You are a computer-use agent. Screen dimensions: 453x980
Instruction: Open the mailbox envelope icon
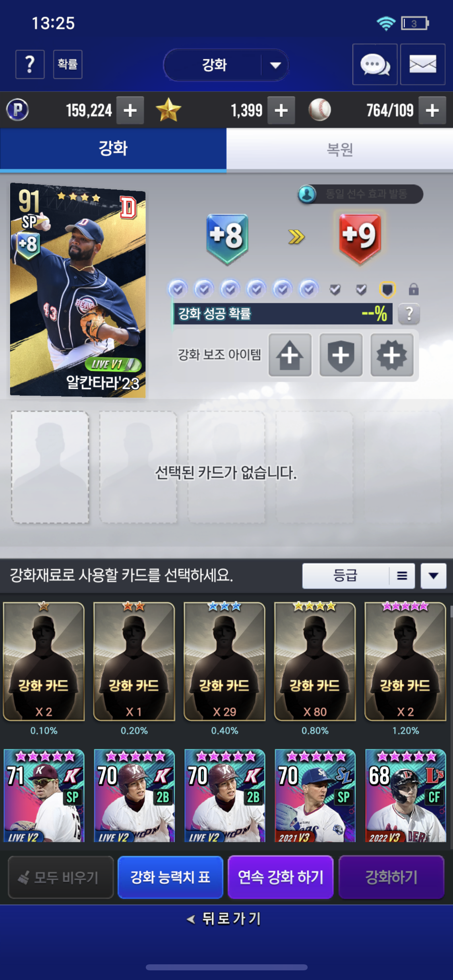[x=423, y=64]
